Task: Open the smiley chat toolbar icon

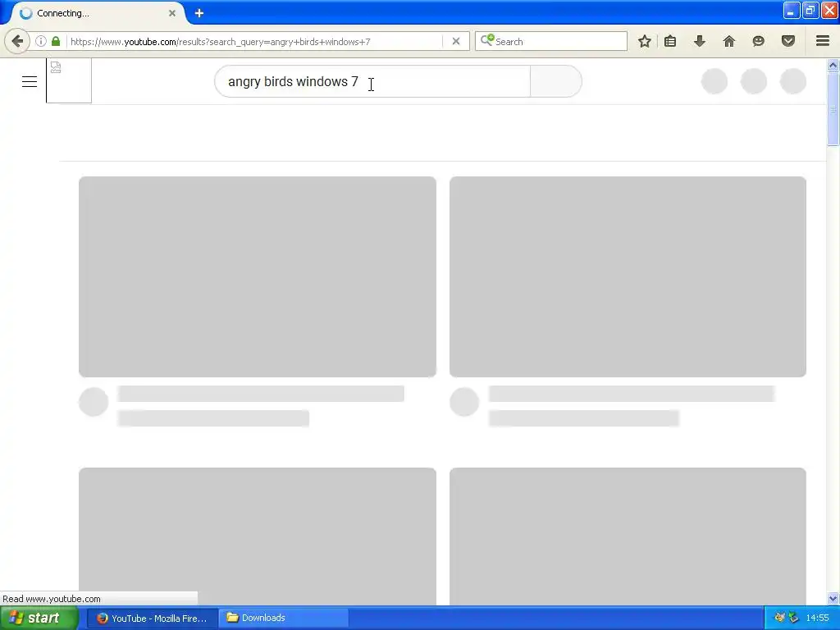Action: pos(759,41)
